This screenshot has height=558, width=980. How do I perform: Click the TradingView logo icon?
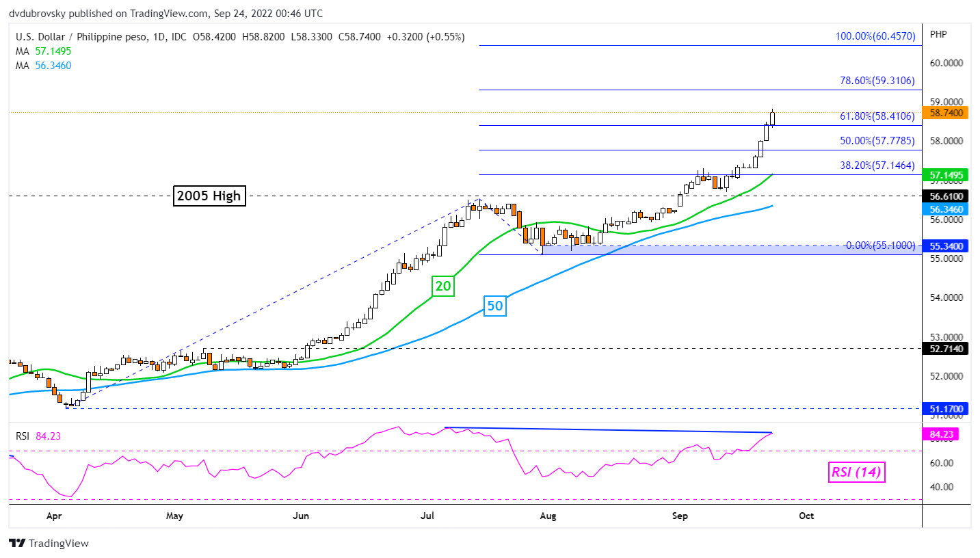pyautogui.click(x=17, y=544)
